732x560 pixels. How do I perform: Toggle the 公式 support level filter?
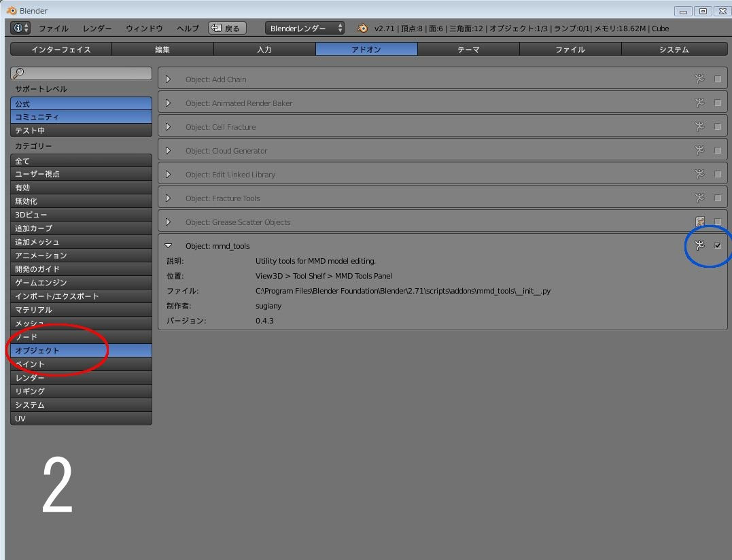tap(82, 103)
